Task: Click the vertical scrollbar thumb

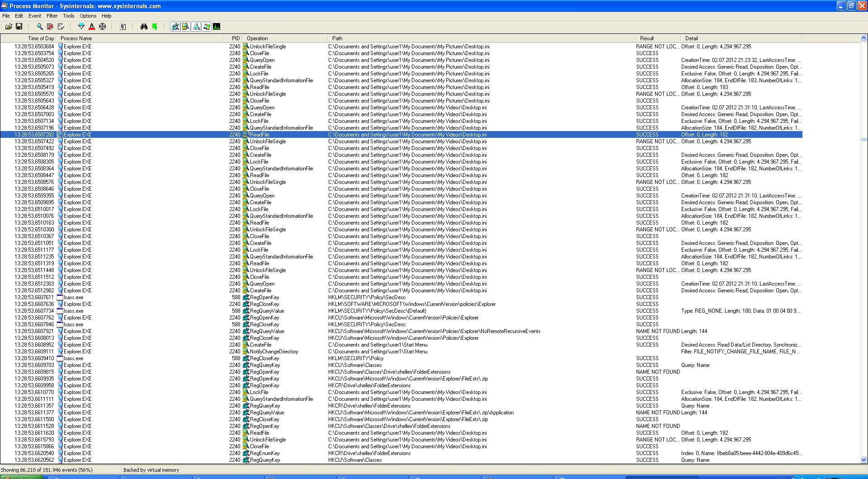Action: point(863,139)
